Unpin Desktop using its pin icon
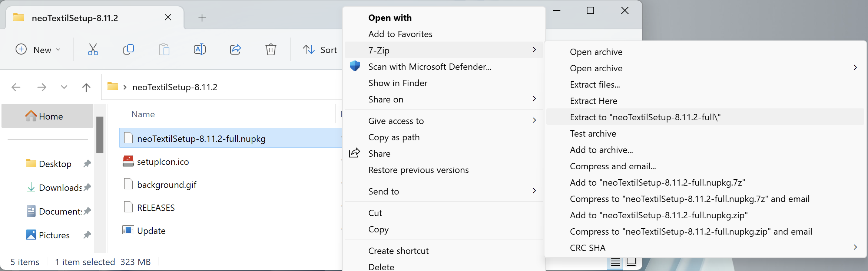 pos(87,163)
